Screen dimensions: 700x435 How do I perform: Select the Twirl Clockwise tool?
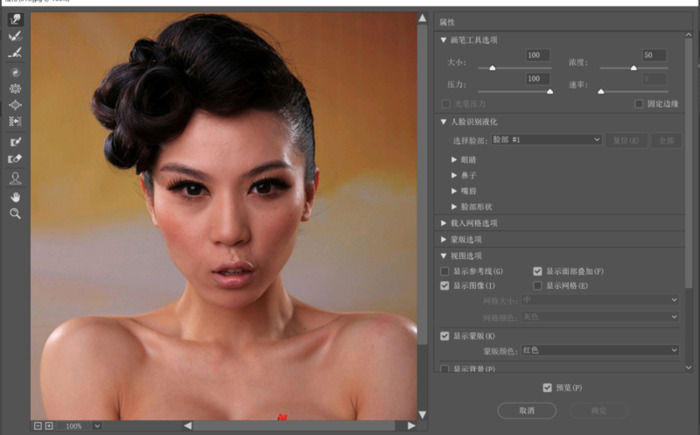coord(15,73)
